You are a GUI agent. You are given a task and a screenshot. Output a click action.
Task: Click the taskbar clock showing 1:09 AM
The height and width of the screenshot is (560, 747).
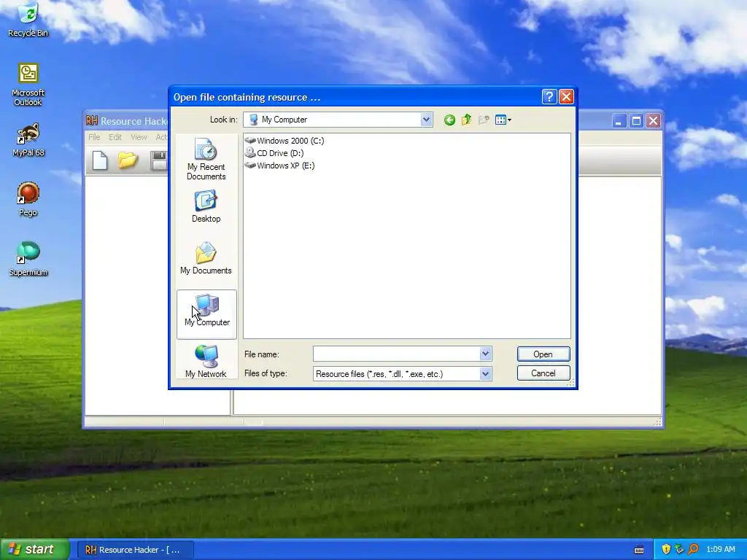tap(721, 550)
